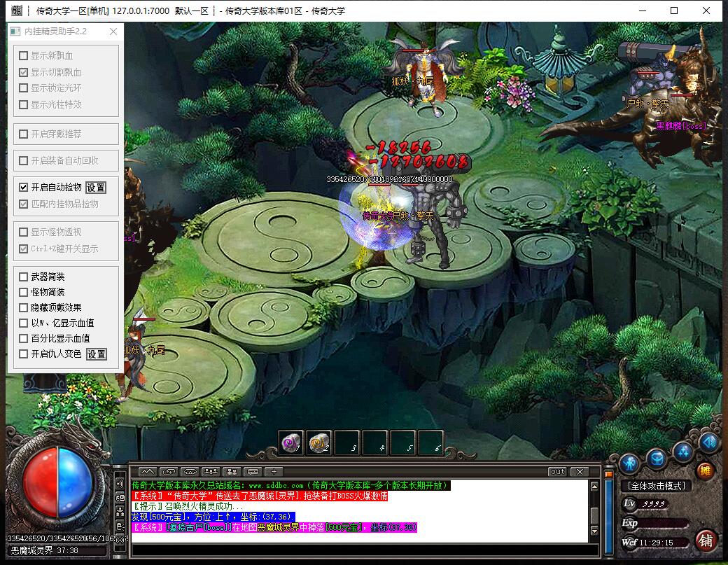The image size is (728, 565).
Task: Open the two-person guild chat toolbar icon
Action: [x=232, y=472]
